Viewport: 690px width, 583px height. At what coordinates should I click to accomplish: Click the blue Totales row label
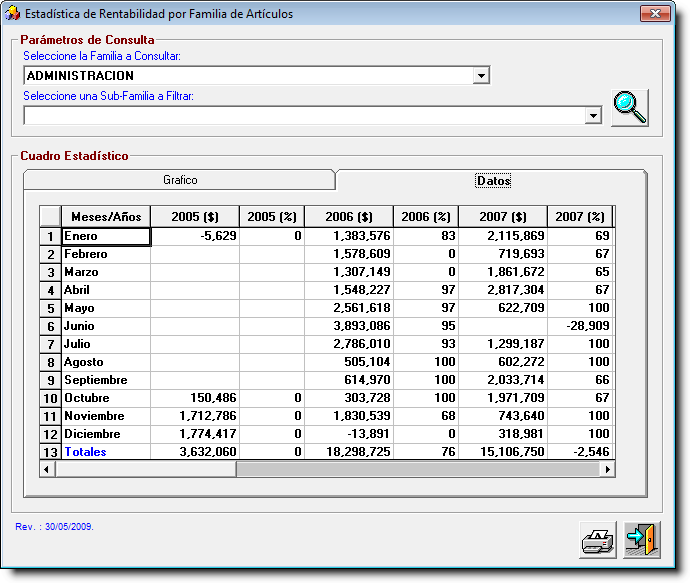coord(85,452)
